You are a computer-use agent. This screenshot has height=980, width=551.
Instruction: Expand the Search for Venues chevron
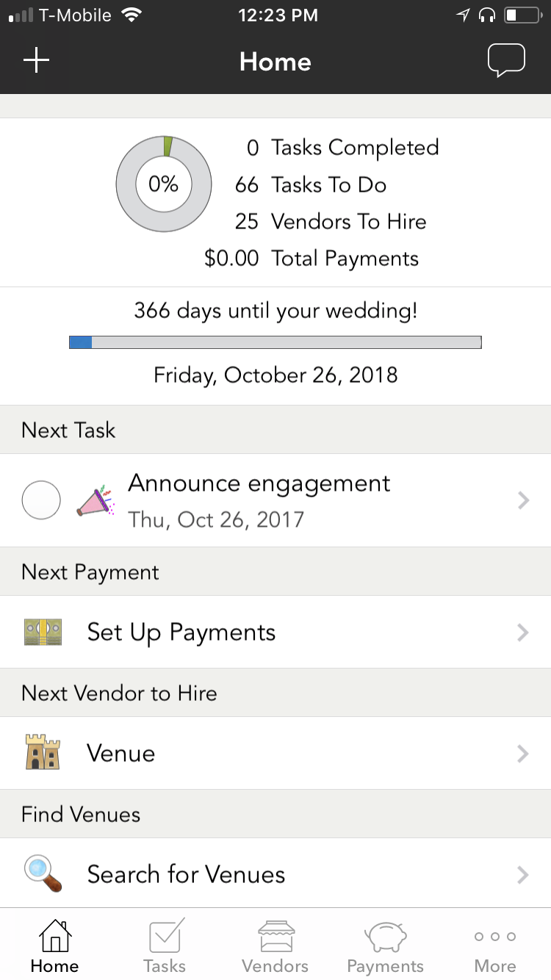click(x=523, y=874)
